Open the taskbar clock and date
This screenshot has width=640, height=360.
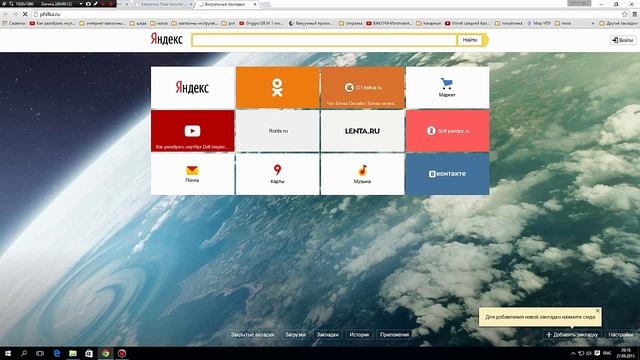pyautogui.click(x=625, y=353)
